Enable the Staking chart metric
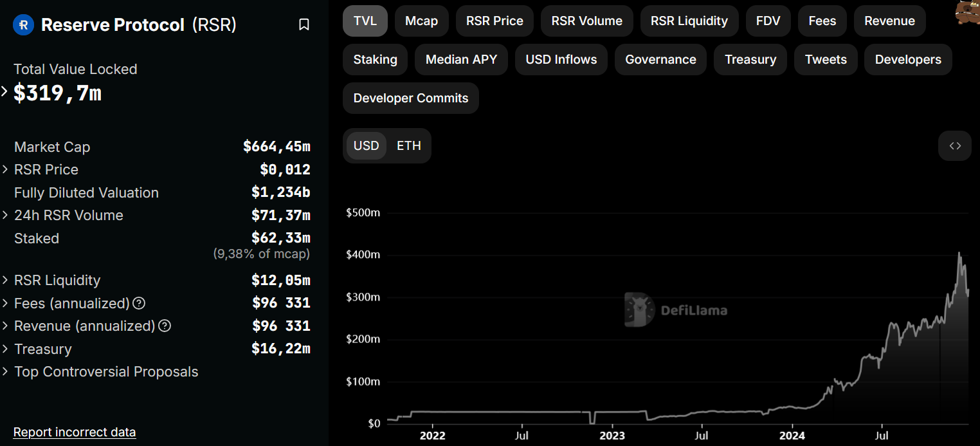980x446 pixels. (376, 60)
